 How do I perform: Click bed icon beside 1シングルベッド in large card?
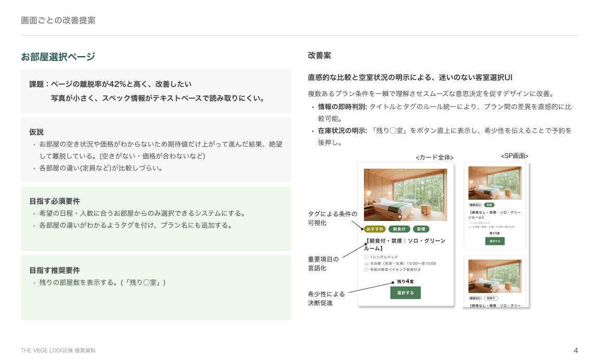367,257
